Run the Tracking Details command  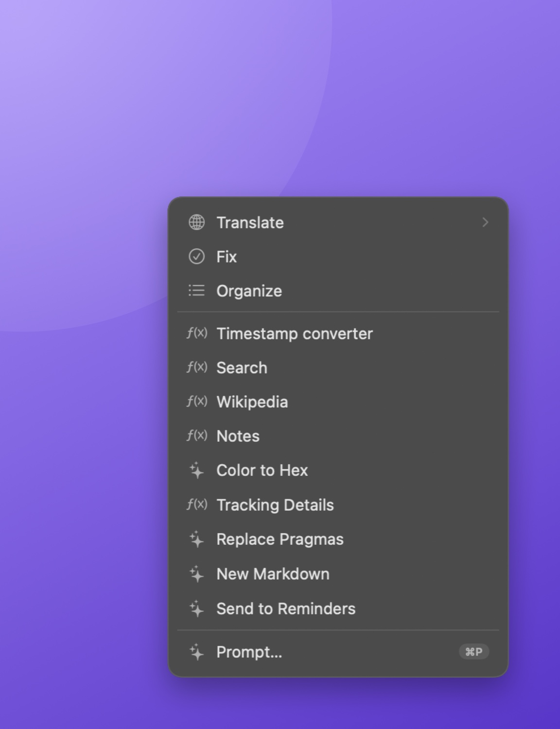[x=338, y=504]
